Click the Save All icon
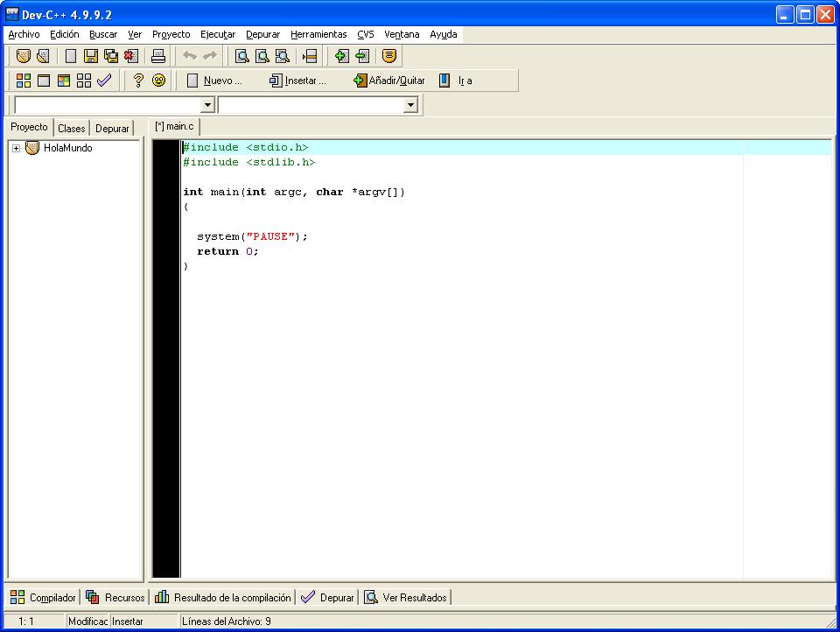The image size is (840, 632). [x=111, y=56]
